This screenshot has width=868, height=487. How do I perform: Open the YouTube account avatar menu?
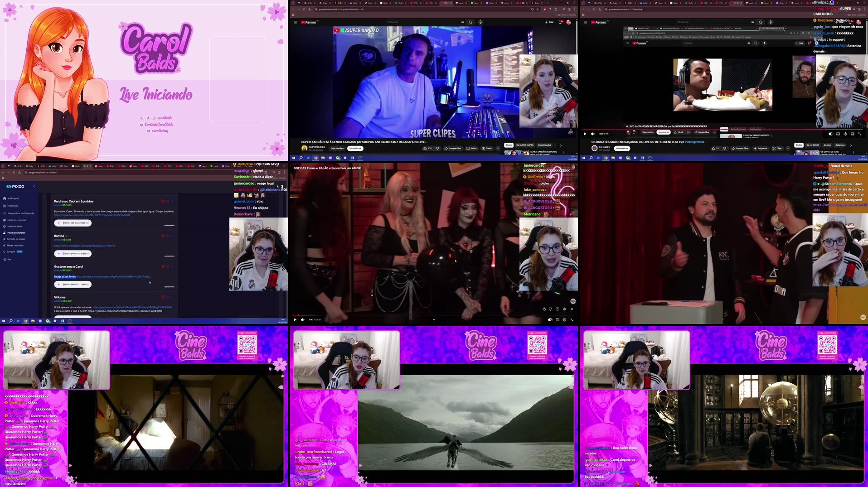tap(568, 22)
